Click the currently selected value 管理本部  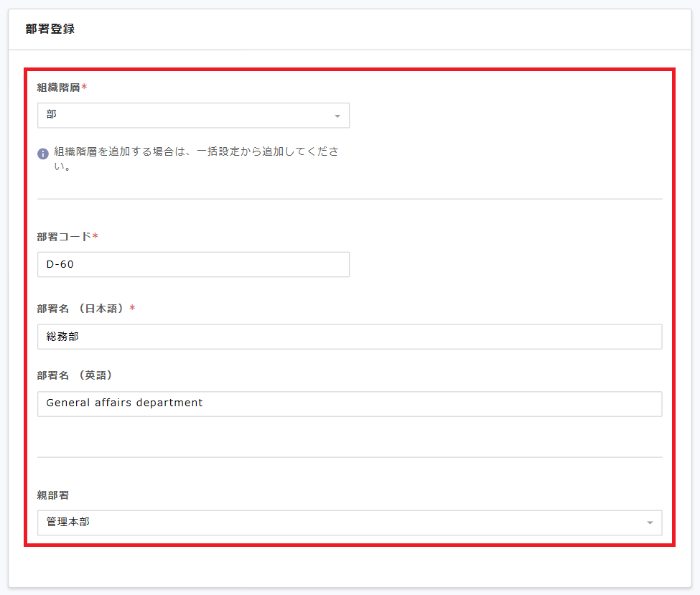[63, 523]
